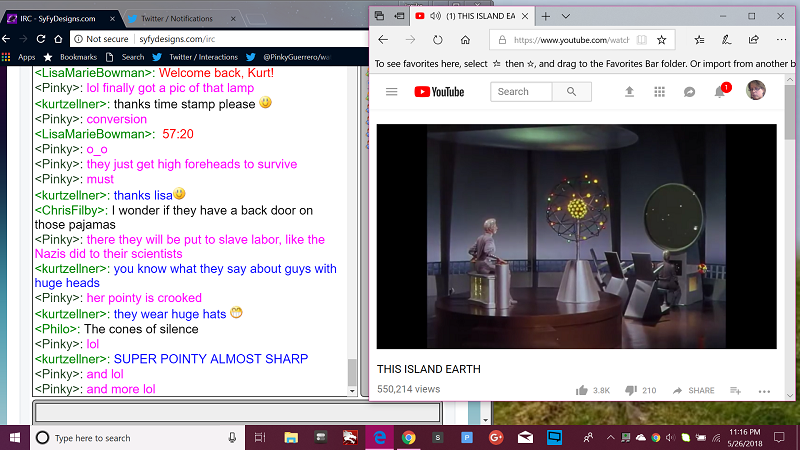Toggle Edge reading view icon
The image size is (800, 450).
pyautogui.click(x=642, y=40)
